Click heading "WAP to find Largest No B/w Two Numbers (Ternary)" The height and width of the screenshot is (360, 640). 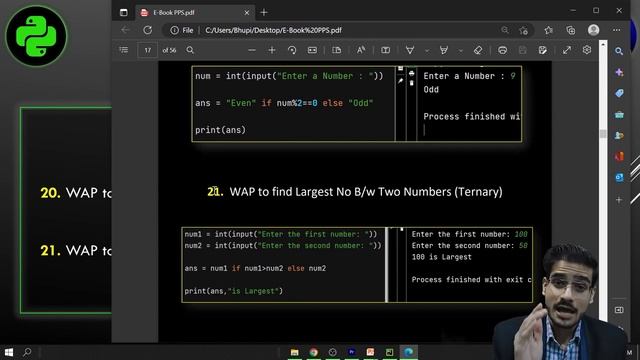click(x=366, y=192)
